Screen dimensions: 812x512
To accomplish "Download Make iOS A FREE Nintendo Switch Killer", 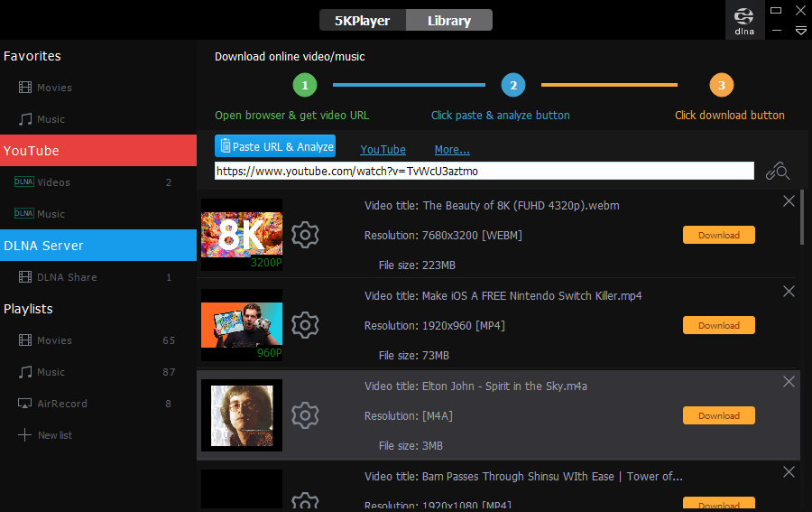I will click(x=719, y=325).
